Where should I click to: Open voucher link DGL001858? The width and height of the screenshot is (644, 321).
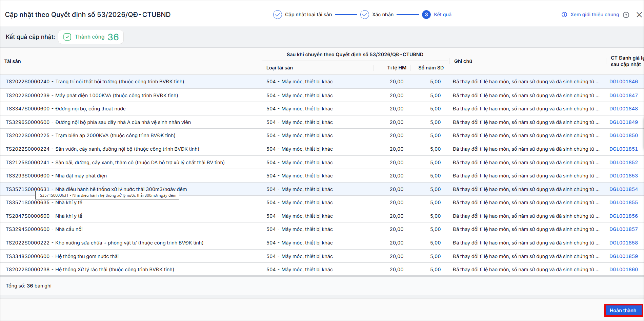tap(624, 243)
